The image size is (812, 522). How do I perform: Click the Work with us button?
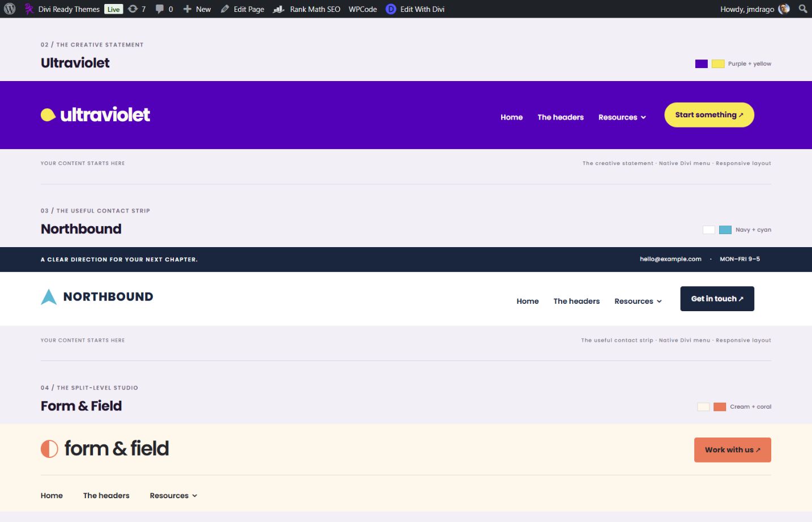733,450
